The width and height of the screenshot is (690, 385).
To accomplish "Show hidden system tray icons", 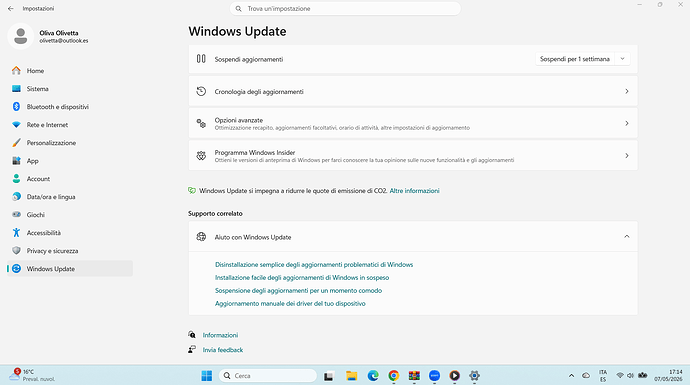I will 571,375.
